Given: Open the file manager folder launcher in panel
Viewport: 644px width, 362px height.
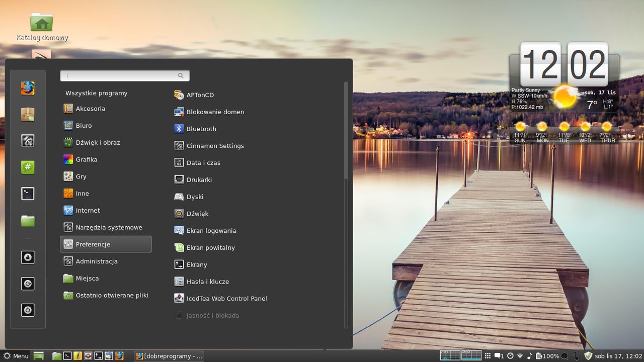Looking at the screenshot, I should 57,356.
